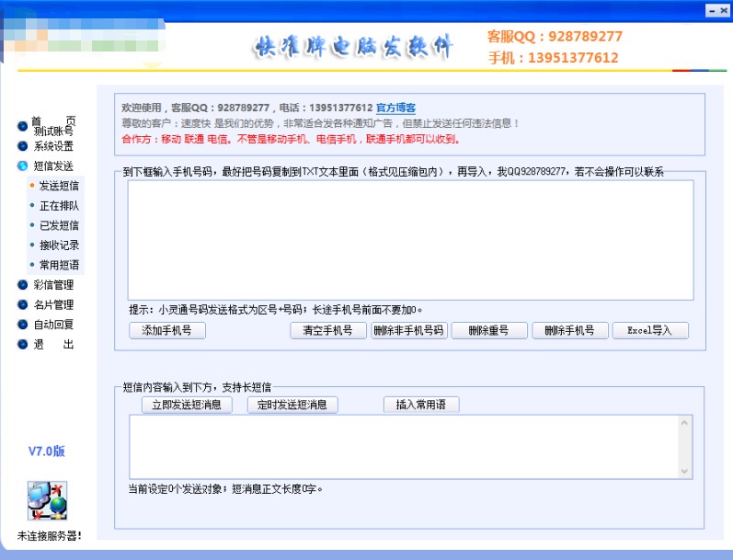Click the 删除重号 button
733x560 pixels.
coord(487,331)
